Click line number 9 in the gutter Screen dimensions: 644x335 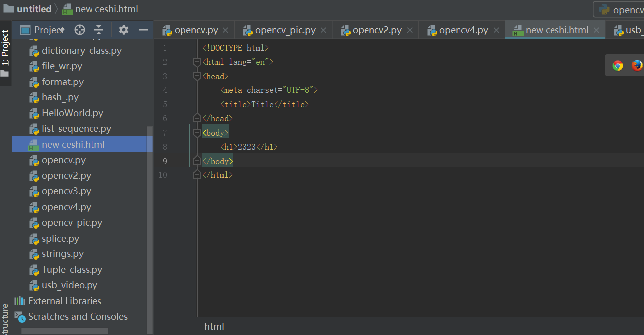(x=165, y=161)
